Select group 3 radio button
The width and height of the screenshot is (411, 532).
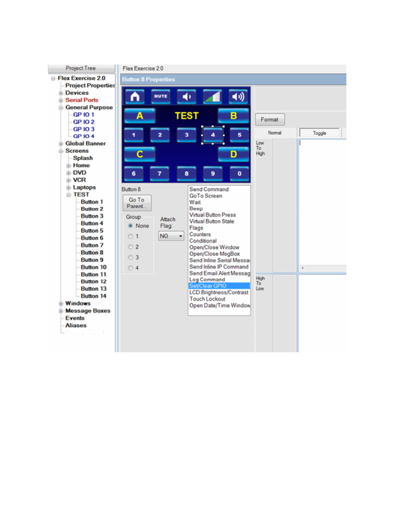pyautogui.click(x=130, y=257)
